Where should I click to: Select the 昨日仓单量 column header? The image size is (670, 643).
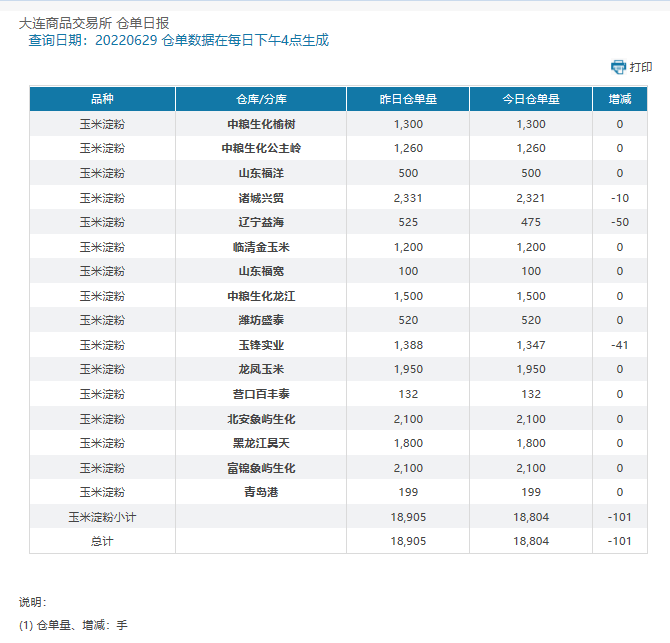(408, 99)
